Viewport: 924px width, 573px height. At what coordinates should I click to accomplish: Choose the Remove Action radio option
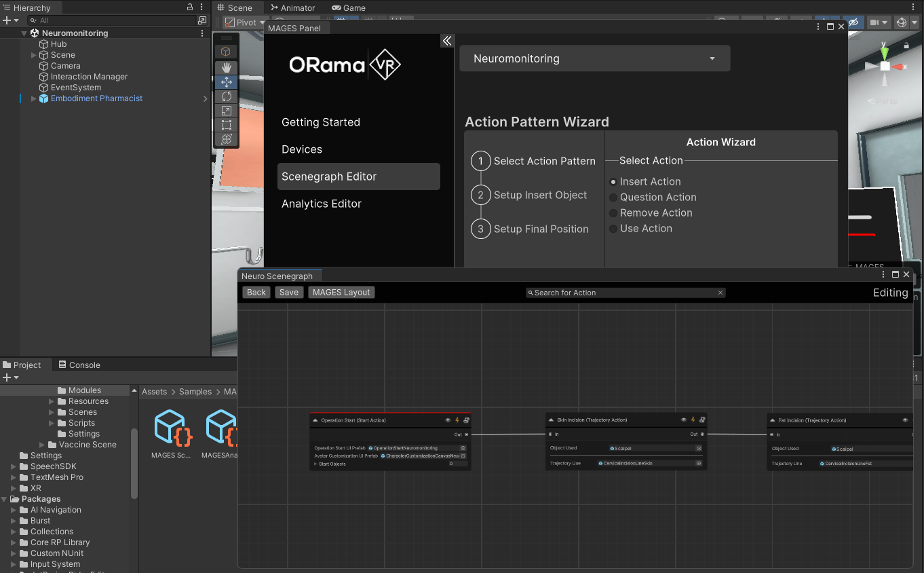pyautogui.click(x=613, y=213)
